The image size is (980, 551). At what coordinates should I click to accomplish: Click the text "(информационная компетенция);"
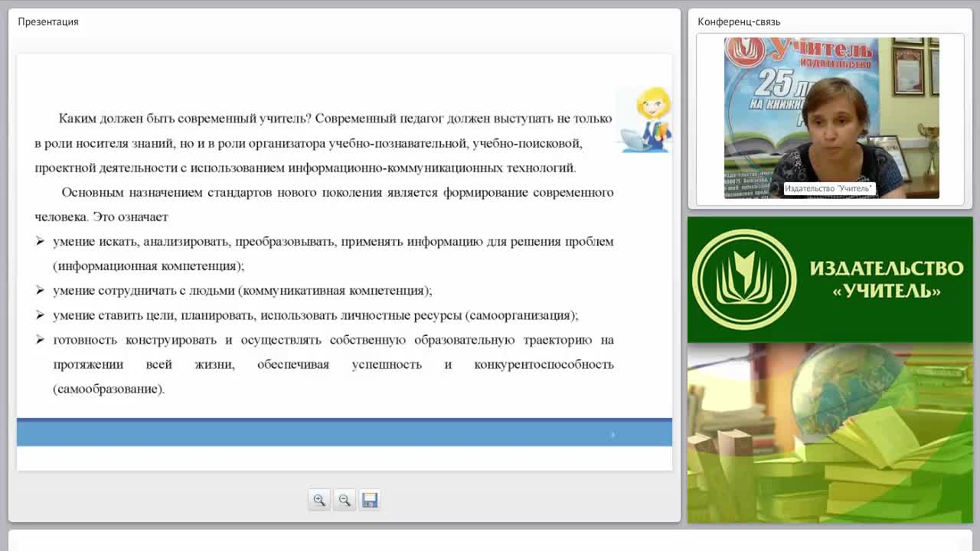tap(149, 266)
